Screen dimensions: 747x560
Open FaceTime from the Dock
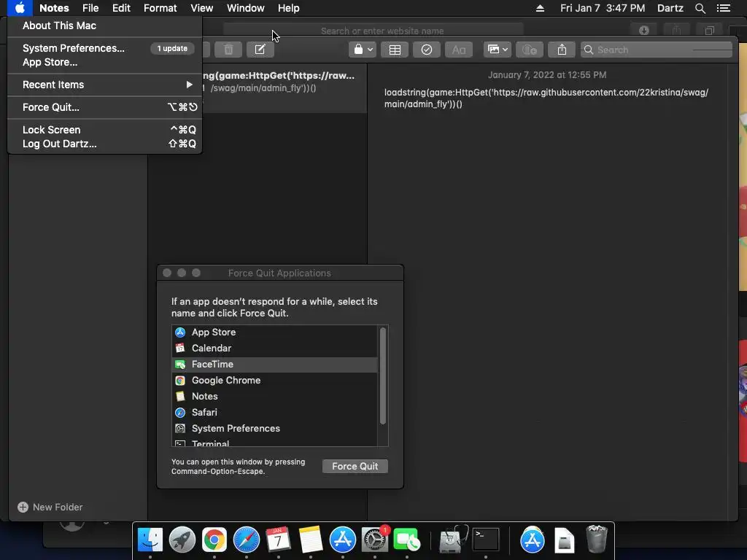click(x=407, y=540)
